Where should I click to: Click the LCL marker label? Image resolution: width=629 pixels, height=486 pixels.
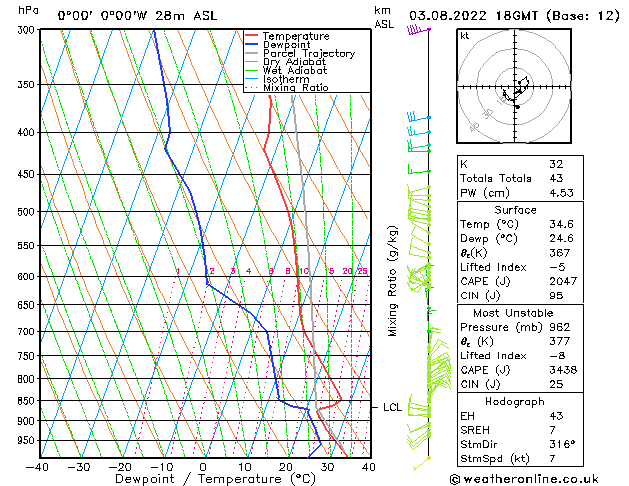(x=392, y=408)
